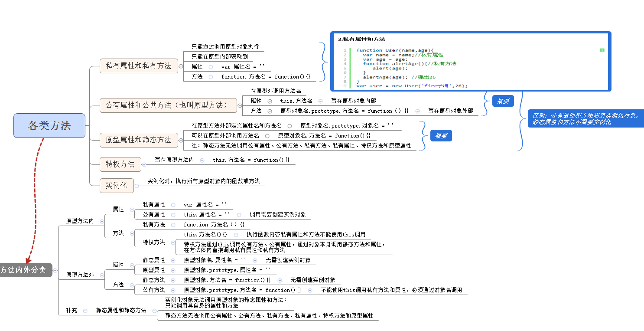Screen dimensions: 644x331
Task: Select the text 在原型外调用方法名
Action: pos(276,91)
